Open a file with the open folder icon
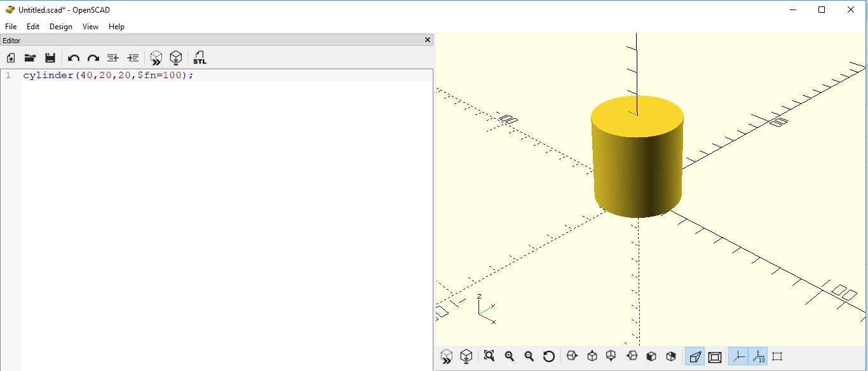The width and height of the screenshot is (868, 371). click(x=30, y=57)
